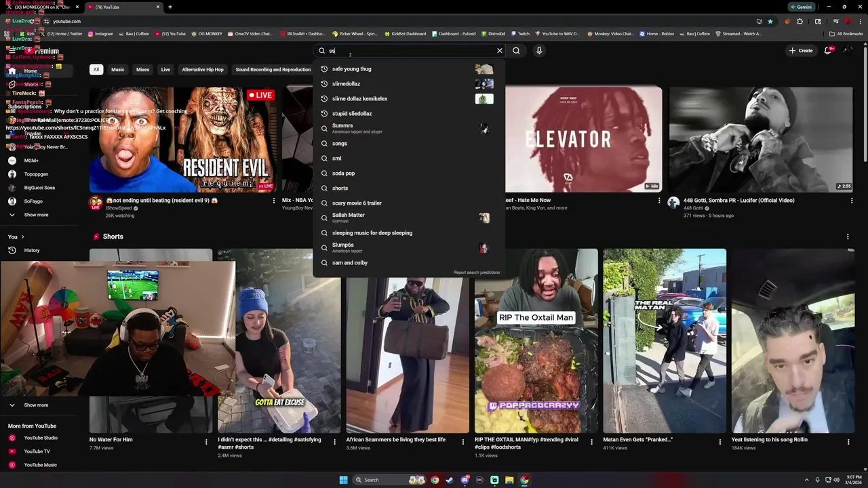Choose 'slime dollaz kemikelex' suggestion
This screenshot has width=868, height=488.
pyautogui.click(x=408, y=98)
